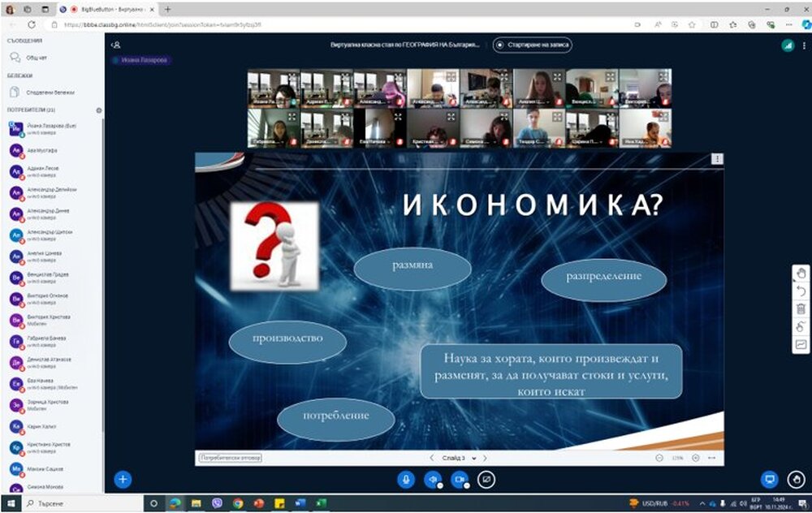Image resolution: width=812 pixels, height=513 pixels.
Task: Open the blue plus Actions button
Action: pyautogui.click(x=123, y=479)
